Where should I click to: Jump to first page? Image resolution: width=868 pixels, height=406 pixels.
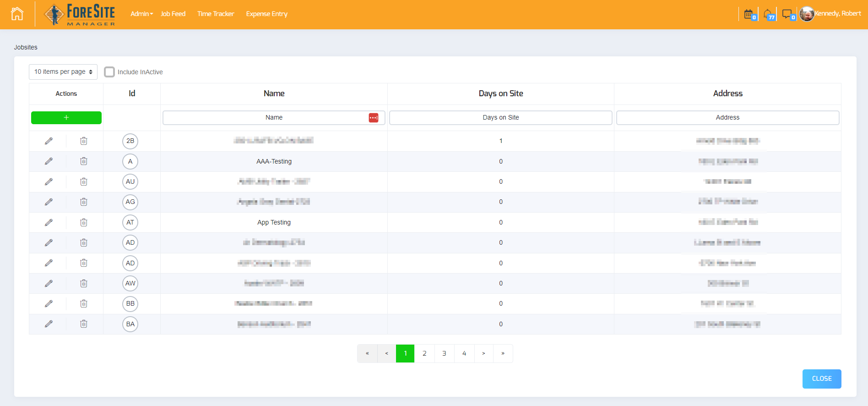point(367,353)
